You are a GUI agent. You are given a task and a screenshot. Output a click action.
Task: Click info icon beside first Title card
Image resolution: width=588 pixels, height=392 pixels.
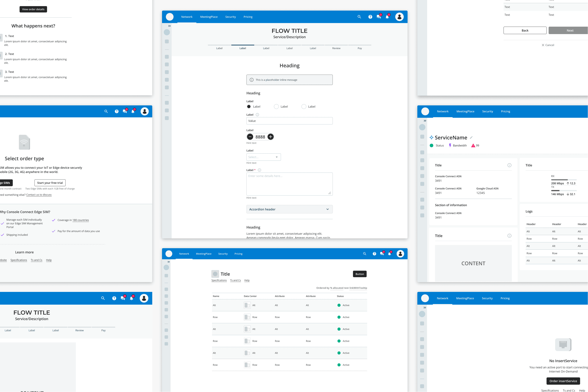tap(509, 165)
